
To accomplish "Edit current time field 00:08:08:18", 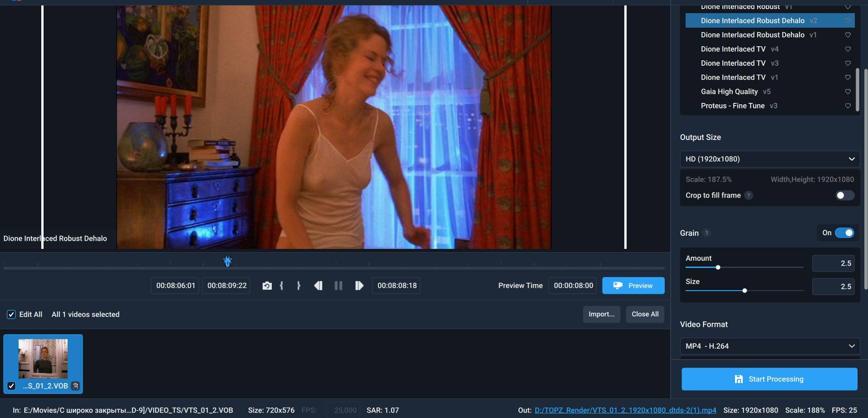I will pos(397,286).
